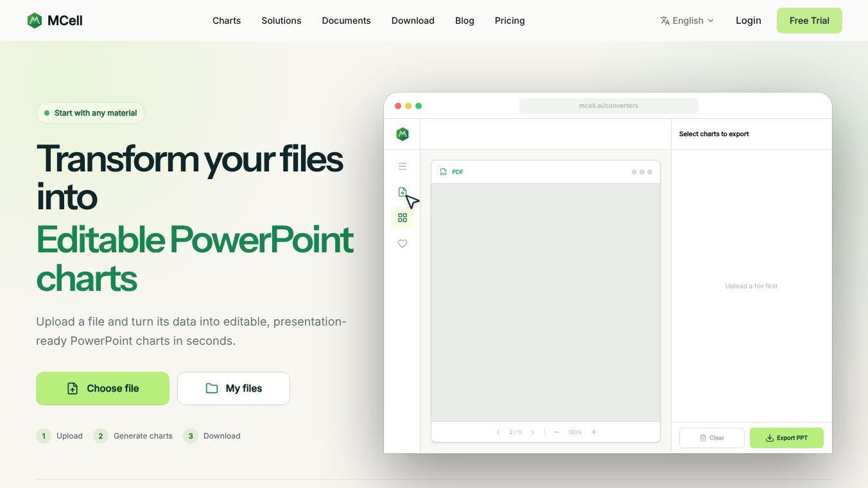
Task: Go to previous PDF page arrow
Action: pyautogui.click(x=498, y=432)
